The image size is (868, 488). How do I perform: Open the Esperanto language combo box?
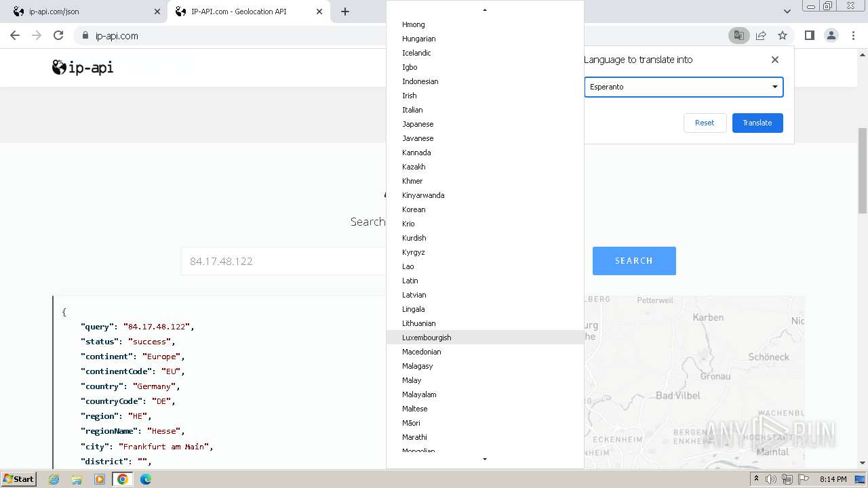pos(684,87)
